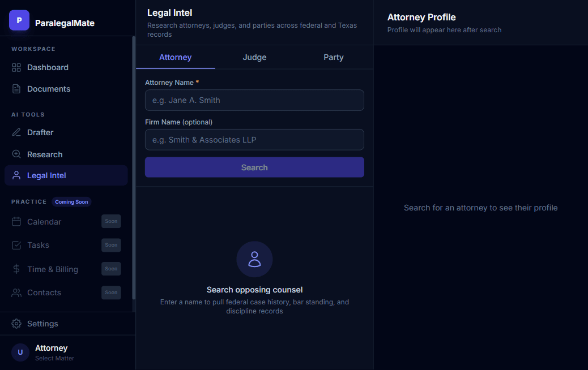Select the Drafter pencil icon

pyautogui.click(x=16, y=132)
